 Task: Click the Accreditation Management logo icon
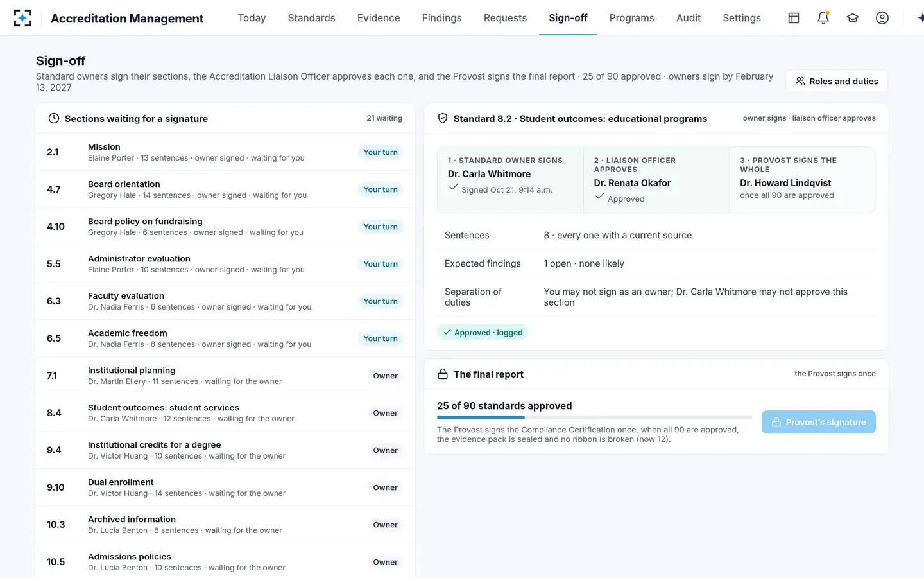coord(22,18)
